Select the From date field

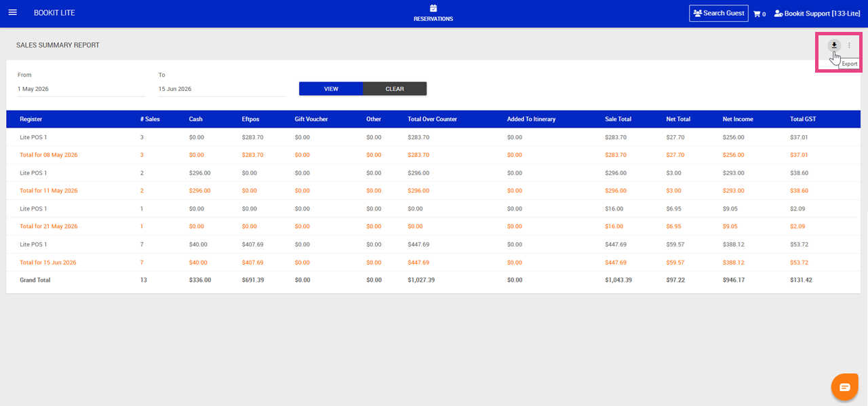click(81, 89)
